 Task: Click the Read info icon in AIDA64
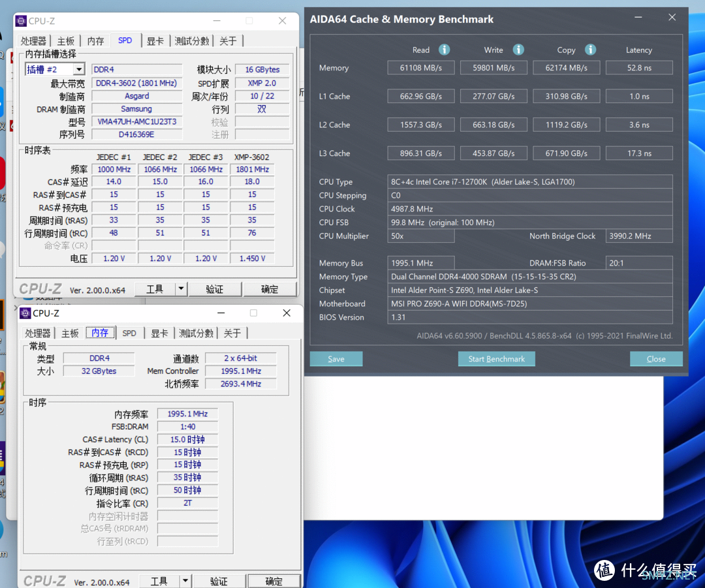click(x=445, y=50)
